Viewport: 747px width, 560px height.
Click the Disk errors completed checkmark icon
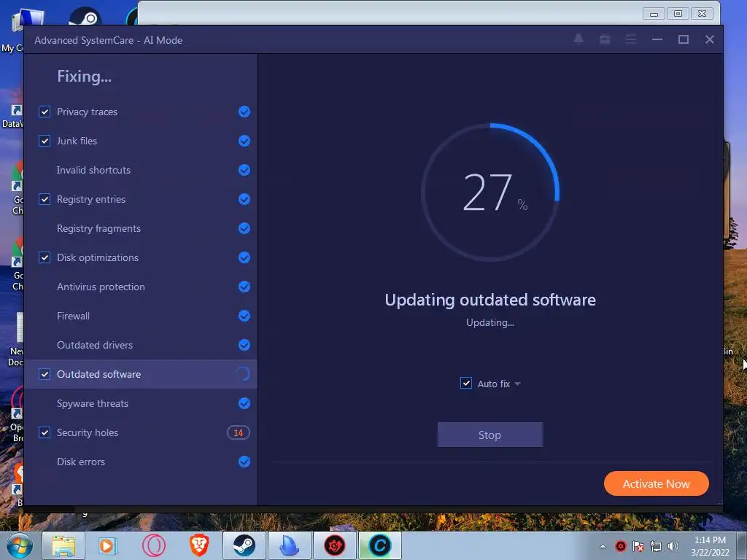(244, 462)
